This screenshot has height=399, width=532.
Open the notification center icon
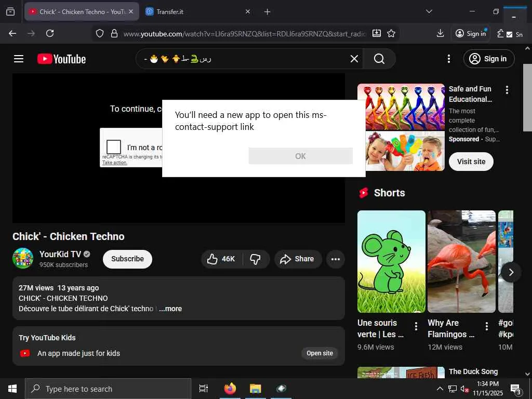516,389
